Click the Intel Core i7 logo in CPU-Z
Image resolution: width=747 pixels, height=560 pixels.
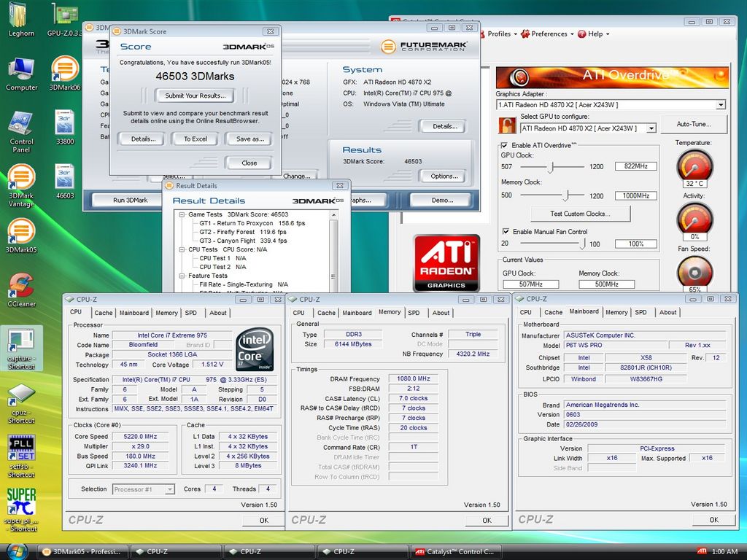(x=255, y=349)
